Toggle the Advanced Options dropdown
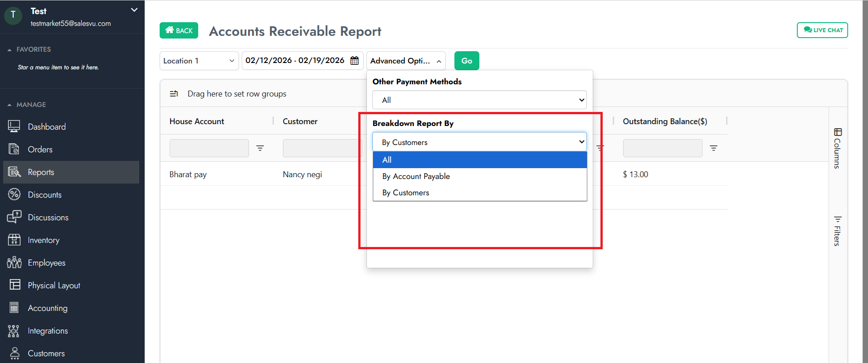Screen dimensions: 868x363 coord(405,61)
